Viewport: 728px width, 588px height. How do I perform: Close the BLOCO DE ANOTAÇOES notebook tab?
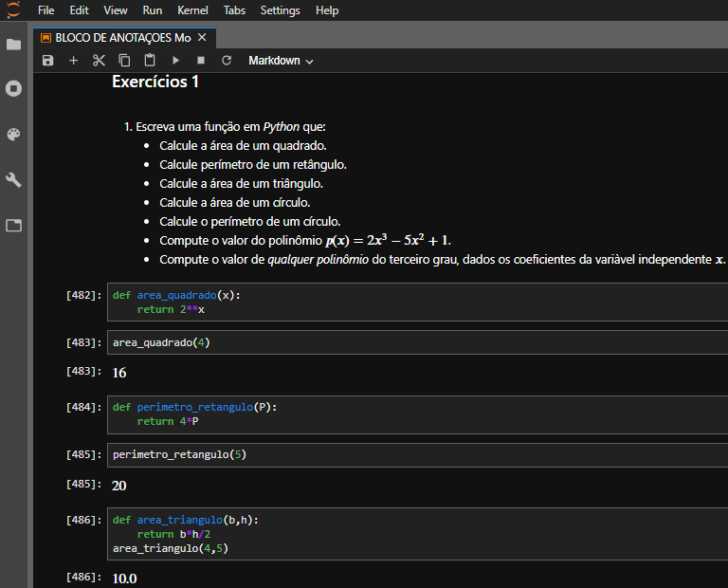[202, 37]
